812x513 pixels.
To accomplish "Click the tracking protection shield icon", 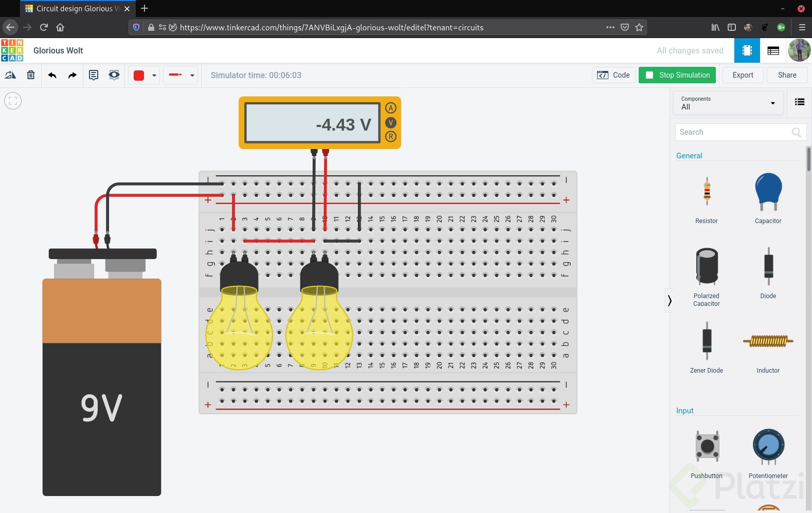I will click(x=136, y=27).
